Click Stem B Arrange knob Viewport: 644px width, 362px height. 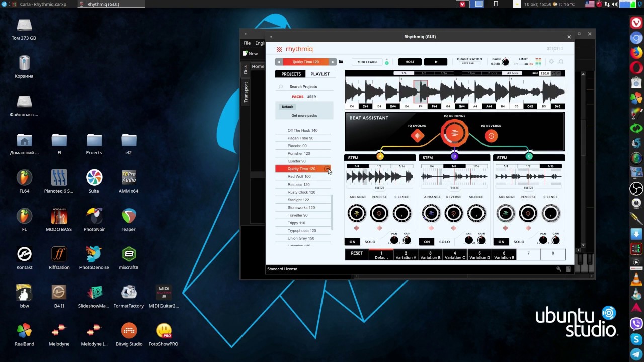click(x=431, y=214)
